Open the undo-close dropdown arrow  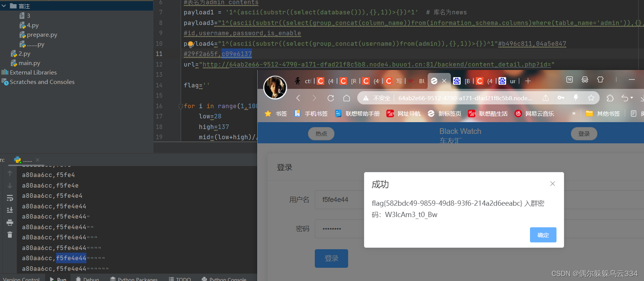(x=631, y=98)
